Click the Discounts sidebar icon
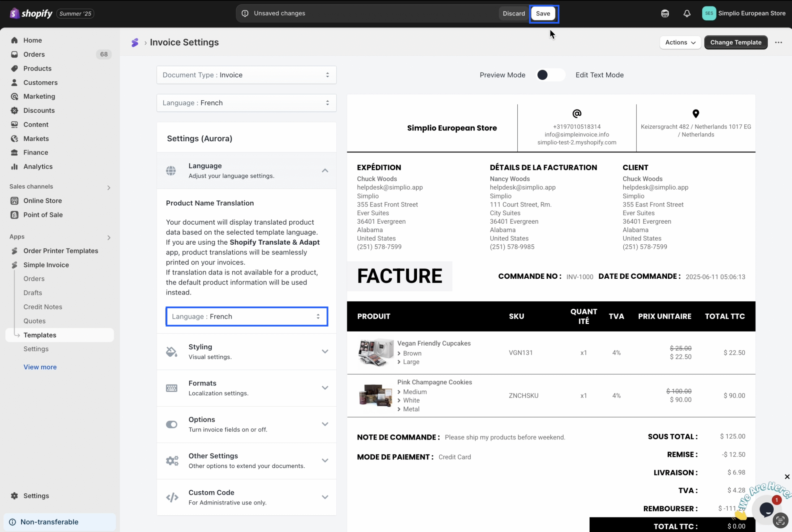This screenshot has height=532, width=792. [14, 111]
